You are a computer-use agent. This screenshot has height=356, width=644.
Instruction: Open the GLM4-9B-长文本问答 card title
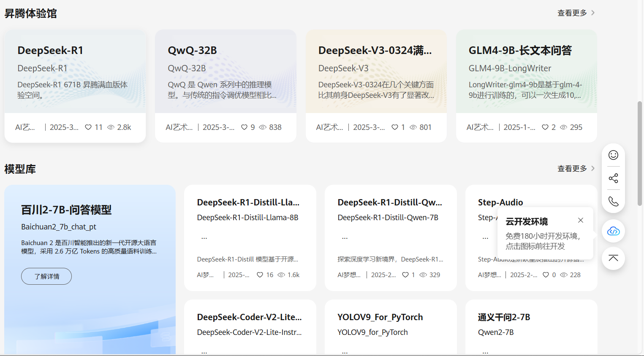click(x=520, y=51)
